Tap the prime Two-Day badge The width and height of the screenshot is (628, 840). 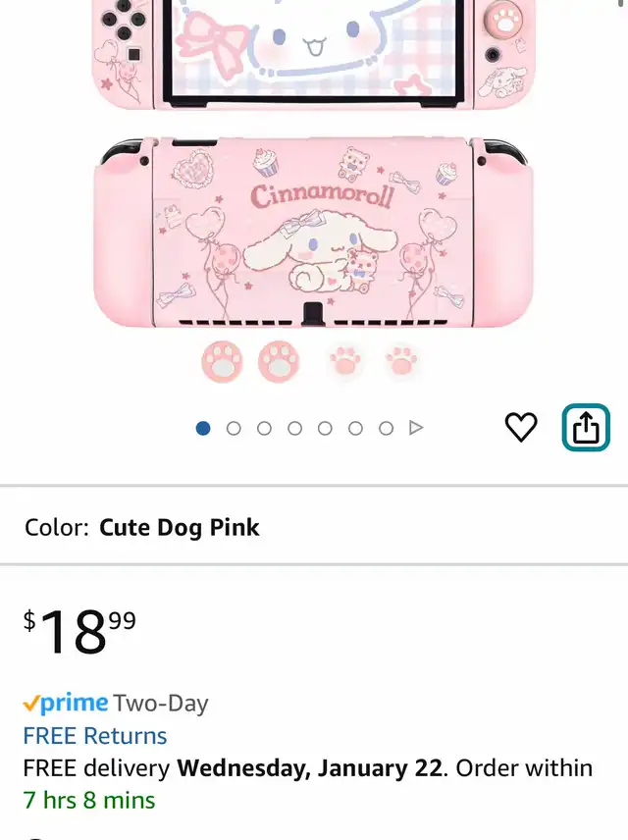[x=116, y=703]
